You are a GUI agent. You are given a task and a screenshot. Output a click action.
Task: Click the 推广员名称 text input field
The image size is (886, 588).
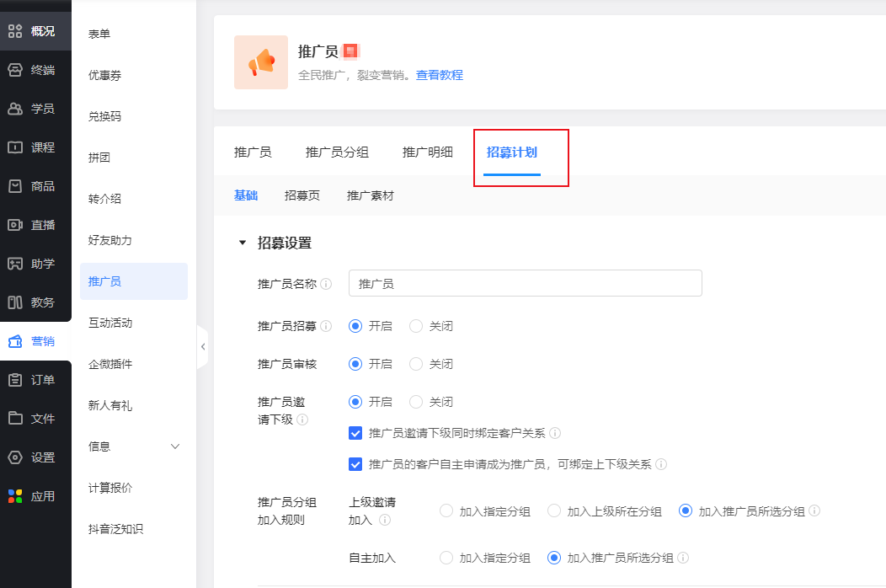point(525,284)
